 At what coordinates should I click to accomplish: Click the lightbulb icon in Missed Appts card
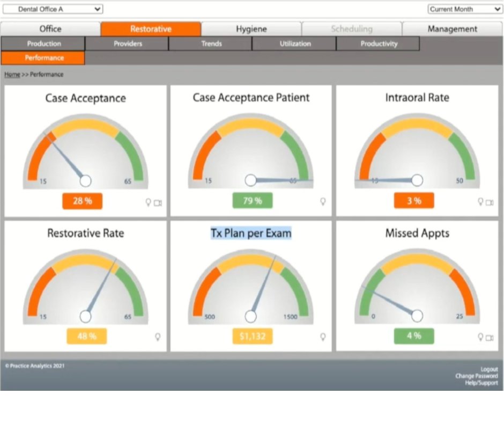pos(480,337)
